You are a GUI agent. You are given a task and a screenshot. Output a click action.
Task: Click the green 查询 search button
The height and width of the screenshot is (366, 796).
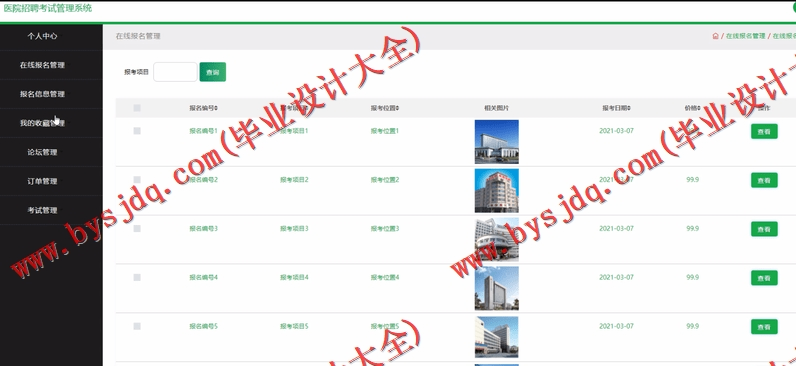pyautogui.click(x=213, y=72)
